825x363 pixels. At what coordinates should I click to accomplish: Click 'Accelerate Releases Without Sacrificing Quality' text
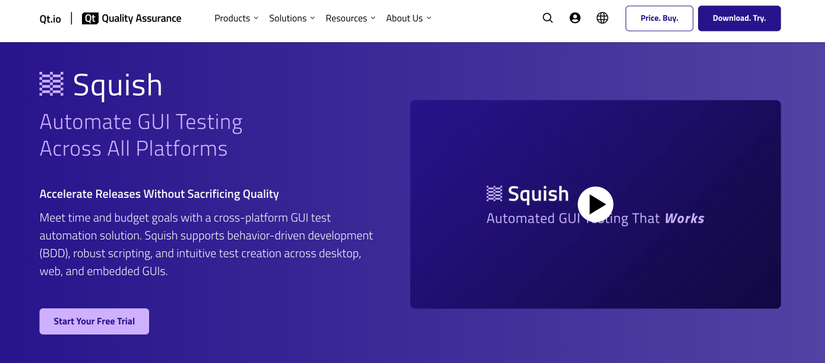coord(159,194)
